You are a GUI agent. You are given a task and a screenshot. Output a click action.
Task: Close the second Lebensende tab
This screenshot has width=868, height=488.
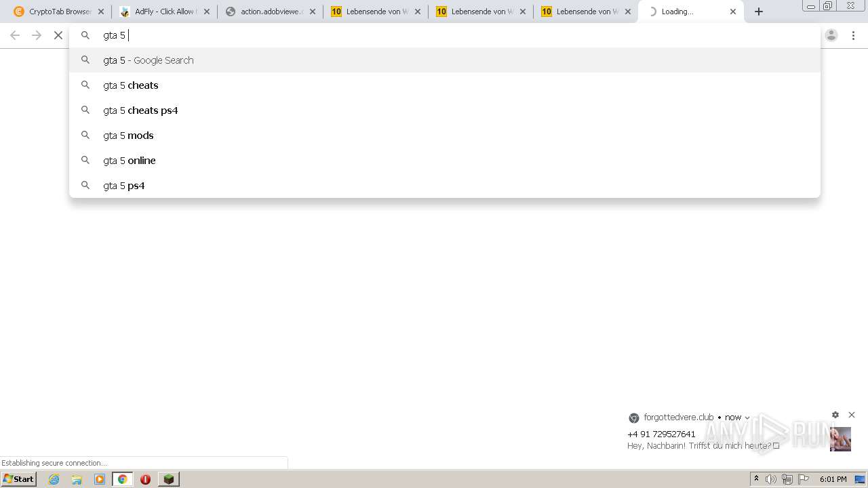tap(523, 12)
